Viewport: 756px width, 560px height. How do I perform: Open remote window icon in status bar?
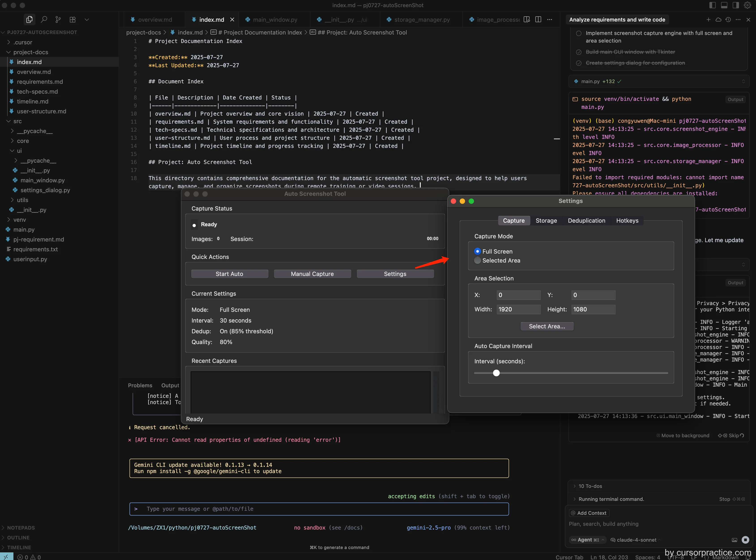point(6,557)
